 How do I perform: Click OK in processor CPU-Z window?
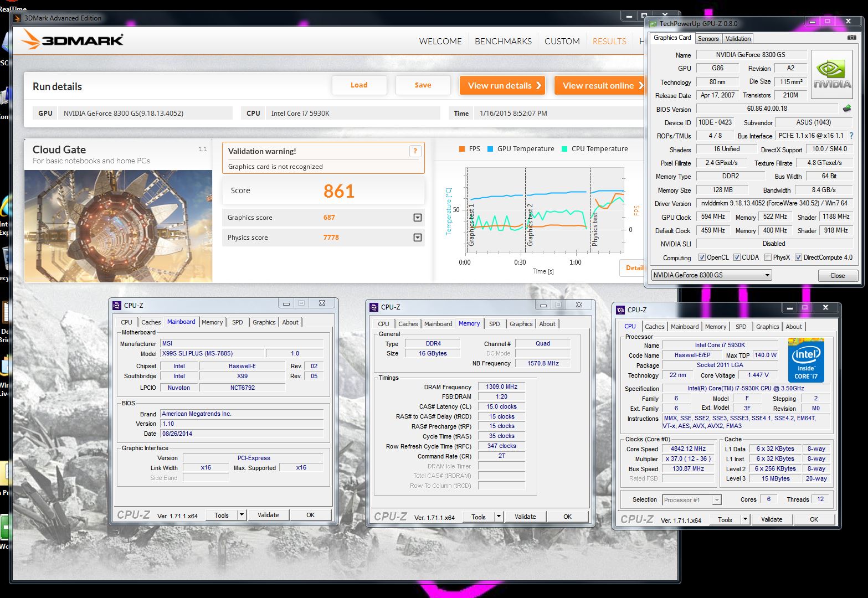pyautogui.click(x=814, y=519)
